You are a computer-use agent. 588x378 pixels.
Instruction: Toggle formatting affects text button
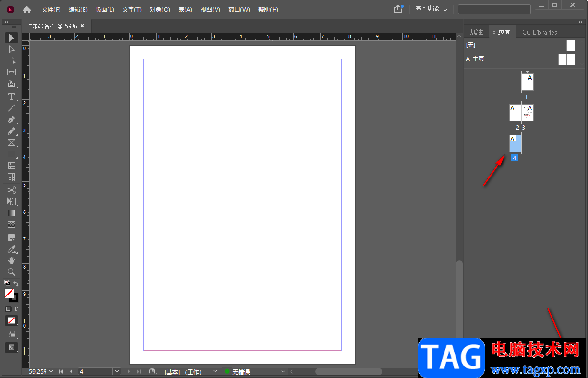(16, 309)
